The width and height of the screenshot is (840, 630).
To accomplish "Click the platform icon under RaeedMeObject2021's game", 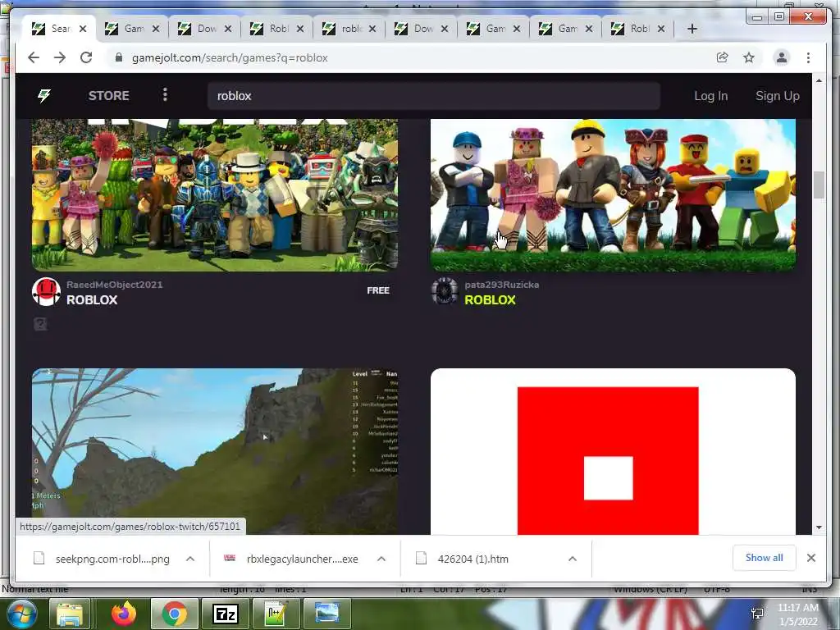I will (x=40, y=324).
